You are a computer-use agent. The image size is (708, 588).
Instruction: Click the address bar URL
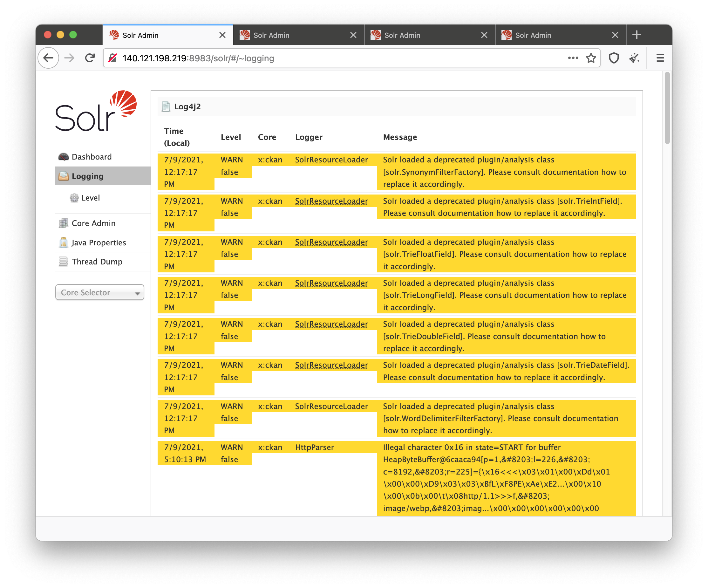pos(198,58)
